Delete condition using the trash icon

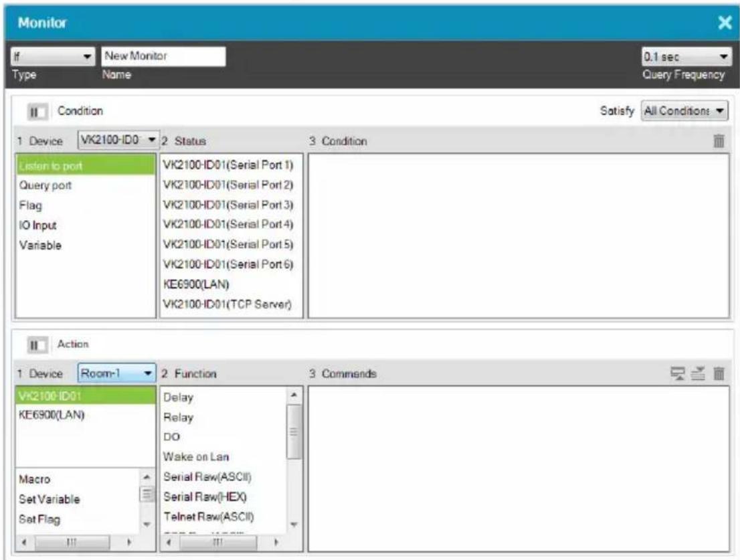tap(719, 141)
